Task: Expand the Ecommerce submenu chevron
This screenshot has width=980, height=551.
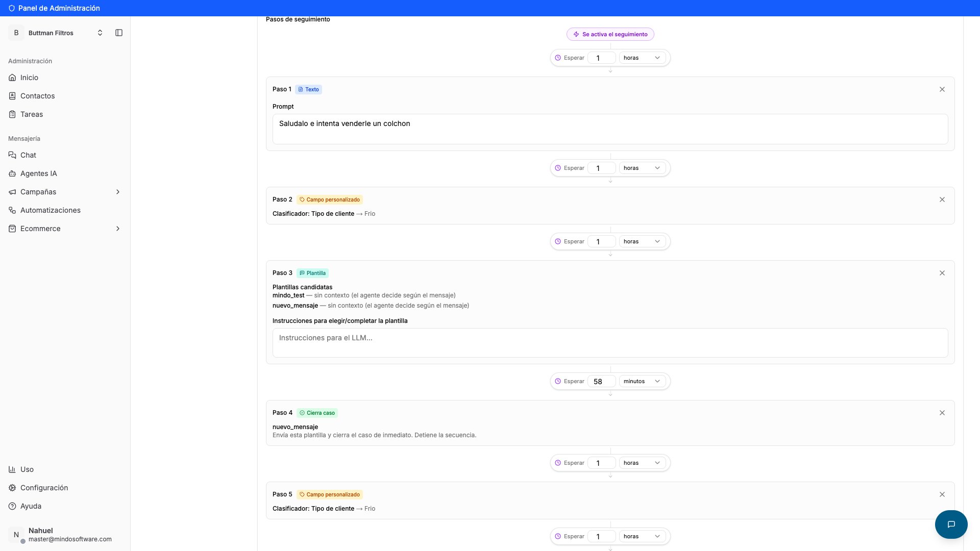Action: [x=118, y=229]
